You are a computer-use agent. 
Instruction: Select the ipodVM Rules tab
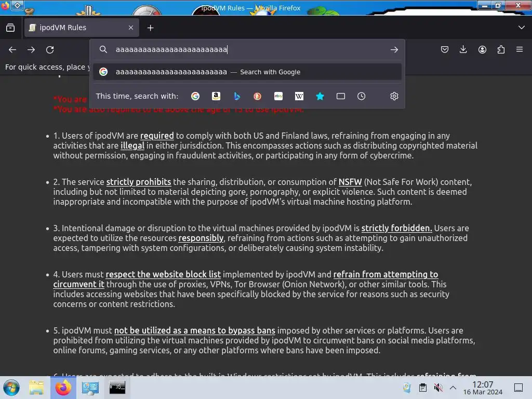coord(82,28)
